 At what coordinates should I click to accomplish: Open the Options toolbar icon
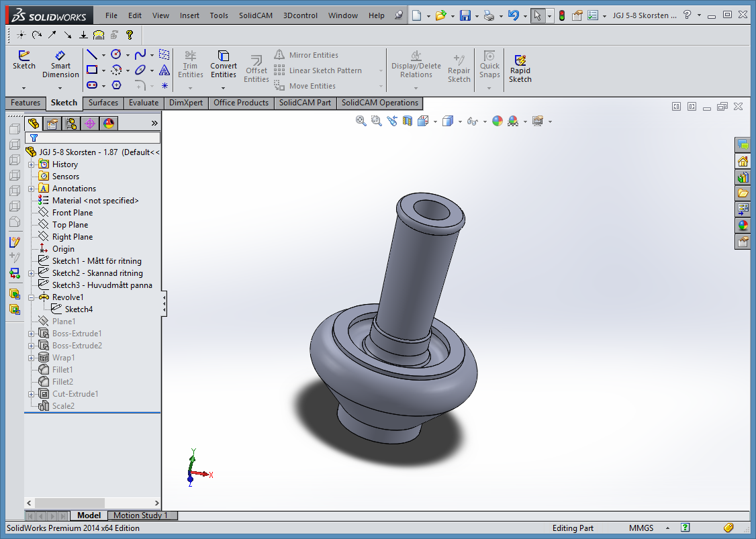593,15
